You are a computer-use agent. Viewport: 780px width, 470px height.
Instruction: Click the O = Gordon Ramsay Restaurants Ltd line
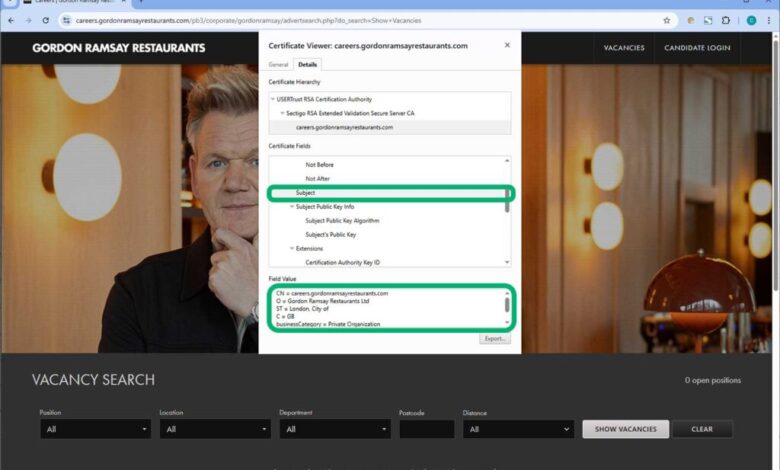coord(322,301)
